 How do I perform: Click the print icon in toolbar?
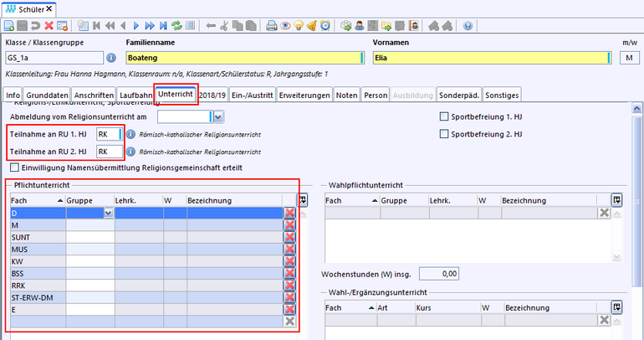coord(272,26)
